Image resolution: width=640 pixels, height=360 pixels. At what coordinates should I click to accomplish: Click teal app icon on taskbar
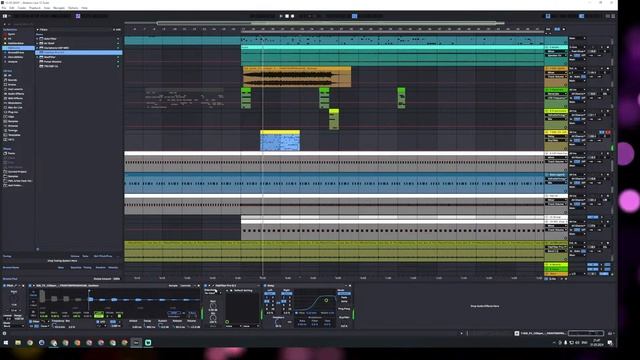(148, 343)
